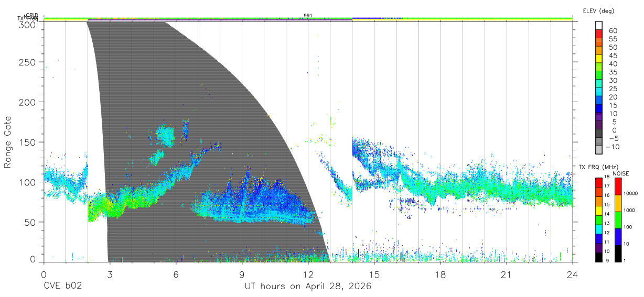Select the '15' hour tick on the UT axis

click(374, 274)
